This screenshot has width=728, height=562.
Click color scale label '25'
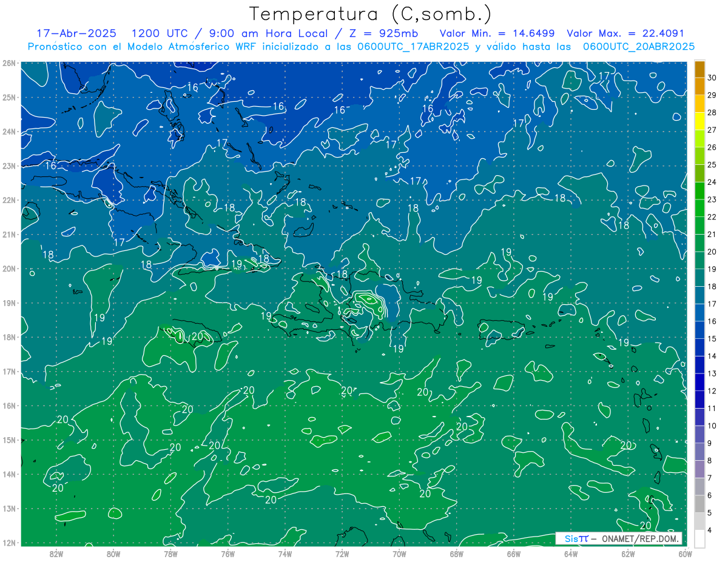tap(712, 164)
